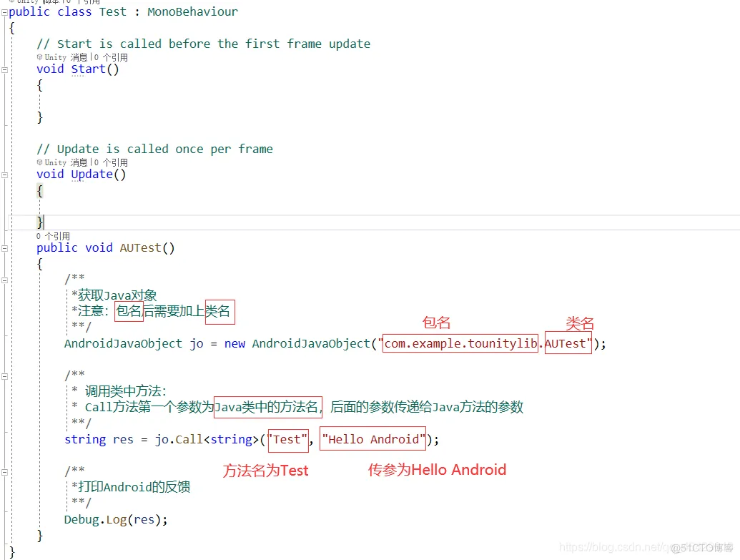Collapse the Start() method block
740x560 pixels.
[4, 70]
